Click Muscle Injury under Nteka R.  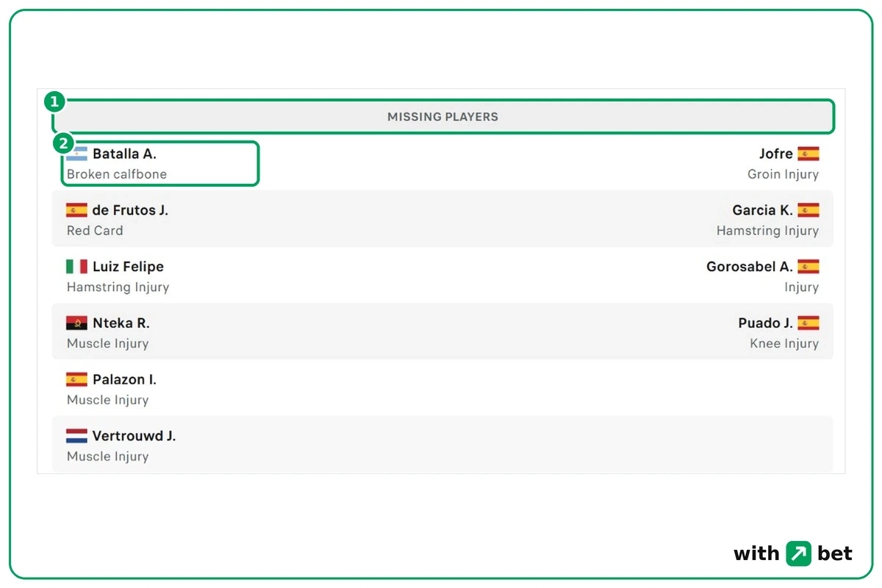coord(107,343)
